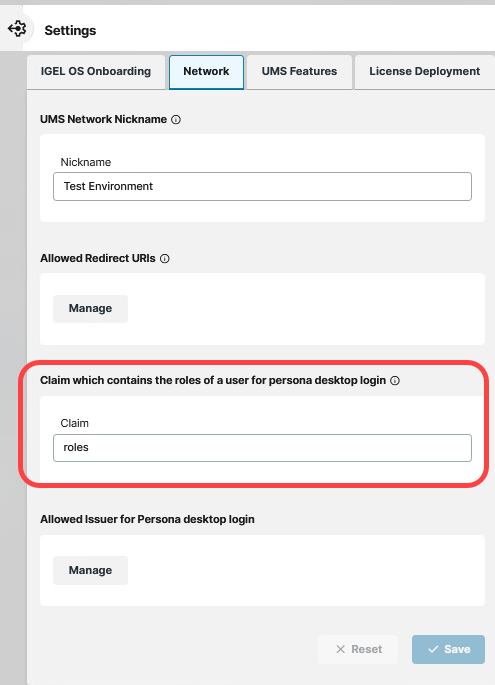This screenshot has height=685, width=495.
Task: Manage Allowed Issuer for Persona desktop login
Action: pos(90,570)
